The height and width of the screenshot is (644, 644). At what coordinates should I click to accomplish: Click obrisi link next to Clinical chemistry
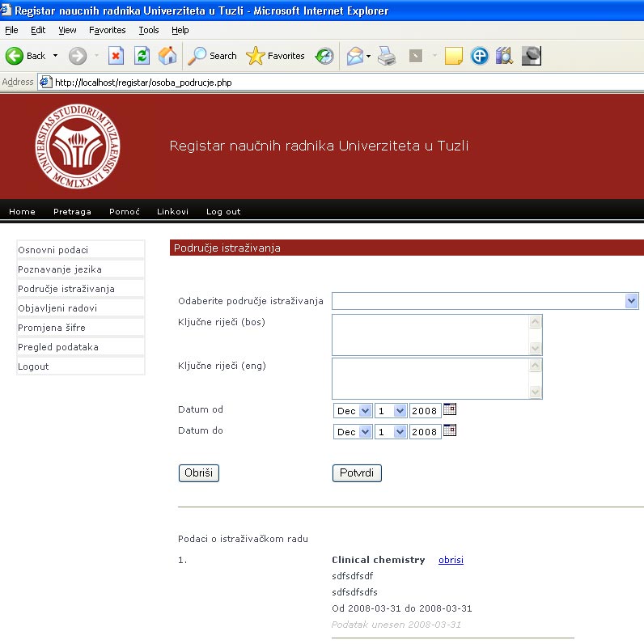point(451,560)
